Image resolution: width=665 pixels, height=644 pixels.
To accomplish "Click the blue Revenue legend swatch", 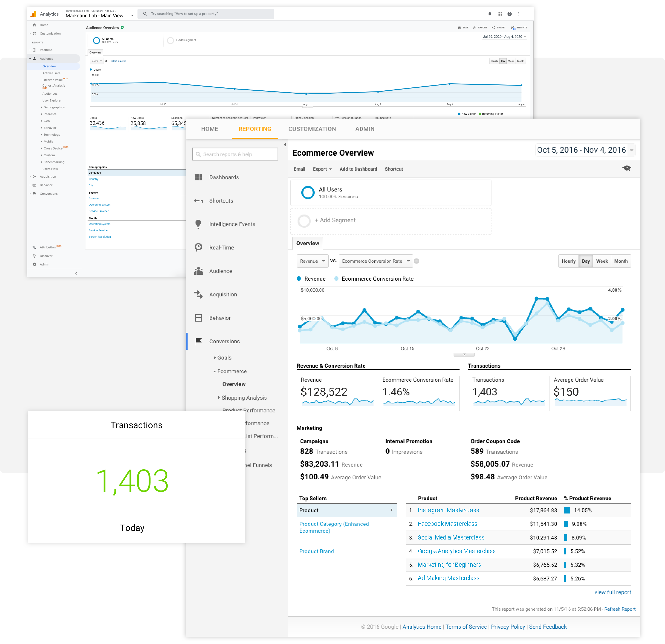I will [x=299, y=278].
